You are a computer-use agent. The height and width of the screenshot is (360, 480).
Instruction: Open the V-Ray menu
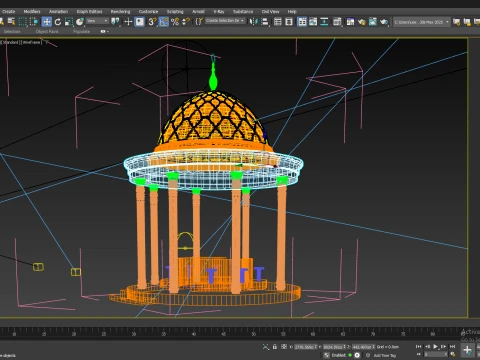pyautogui.click(x=219, y=12)
